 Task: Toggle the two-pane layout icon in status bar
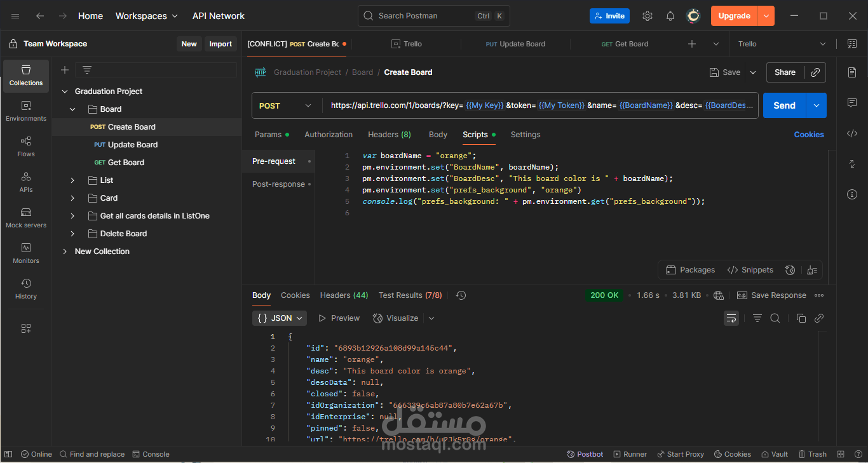pos(841,454)
